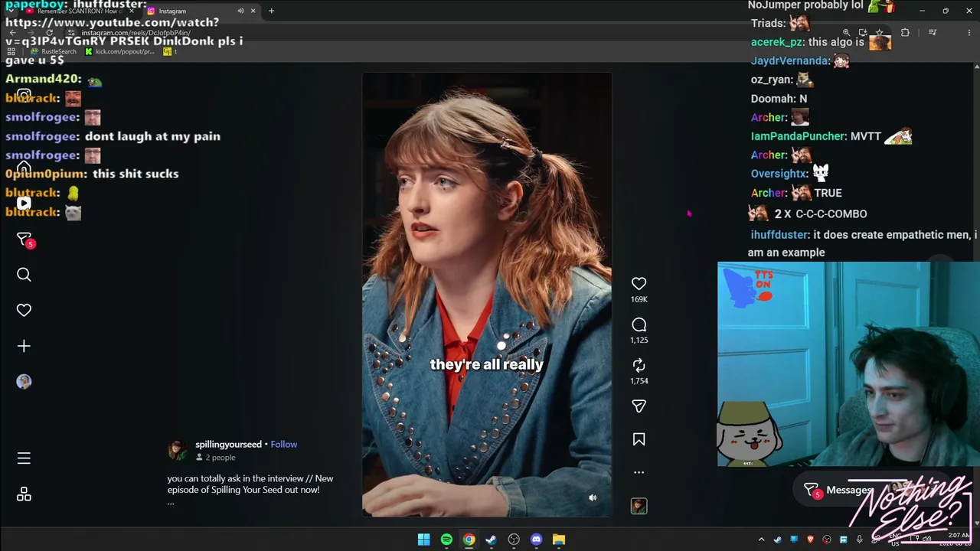Screen dimensions: 980x551
Task: Open Instagram direct messages in the sidebar
Action: pyautogui.click(x=24, y=239)
